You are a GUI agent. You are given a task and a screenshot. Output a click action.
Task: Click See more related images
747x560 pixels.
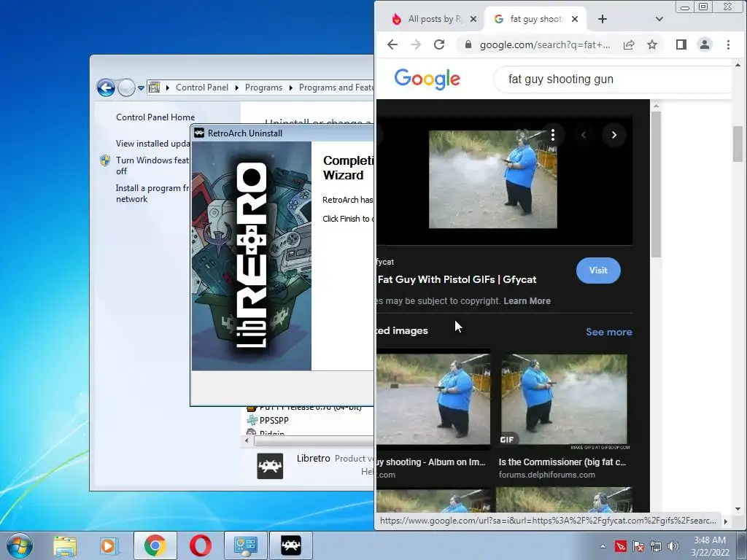point(609,332)
